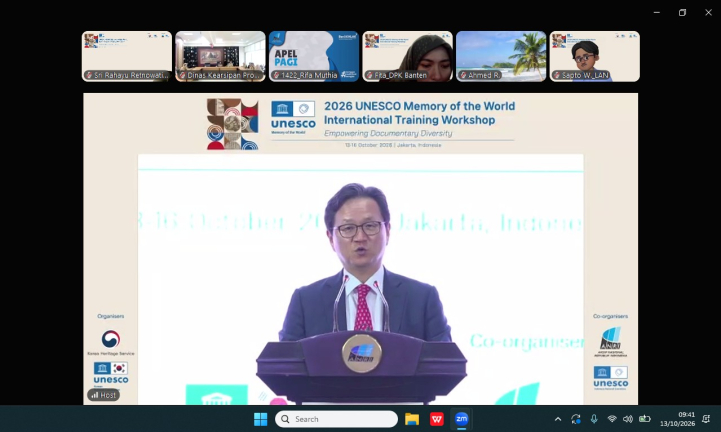This screenshot has width=721, height=432.
Task: Click the colorful geometric workshop emblem
Action: coord(232,124)
